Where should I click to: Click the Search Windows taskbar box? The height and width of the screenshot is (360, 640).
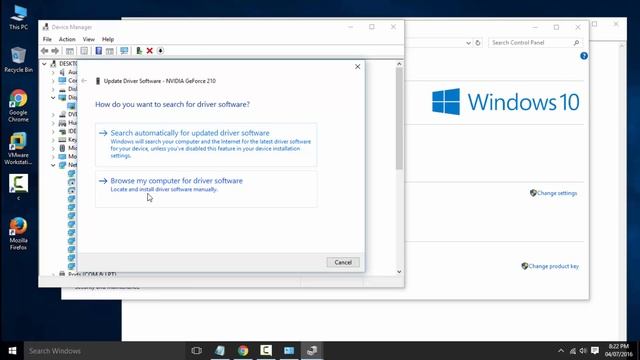pos(105,351)
